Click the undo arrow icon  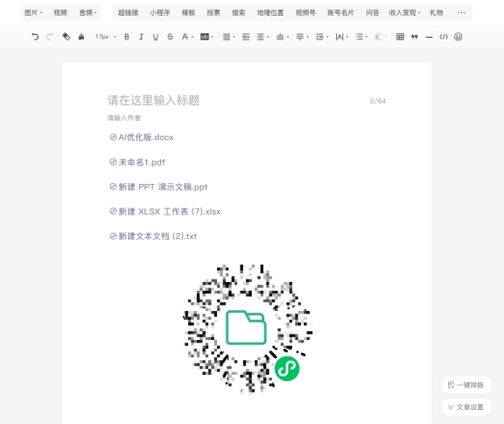click(x=35, y=37)
